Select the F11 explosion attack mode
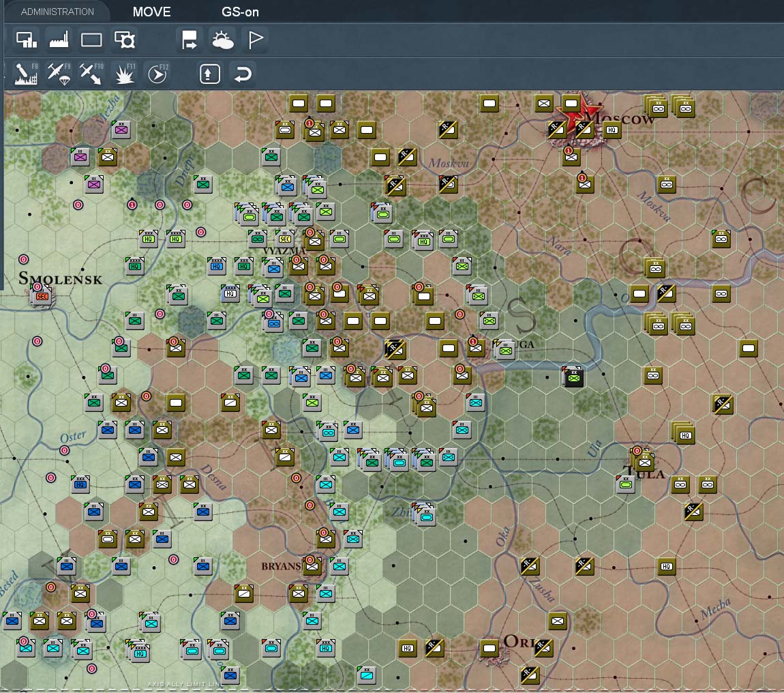This screenshot has height=693, width=784. click(x=125, y=74)
